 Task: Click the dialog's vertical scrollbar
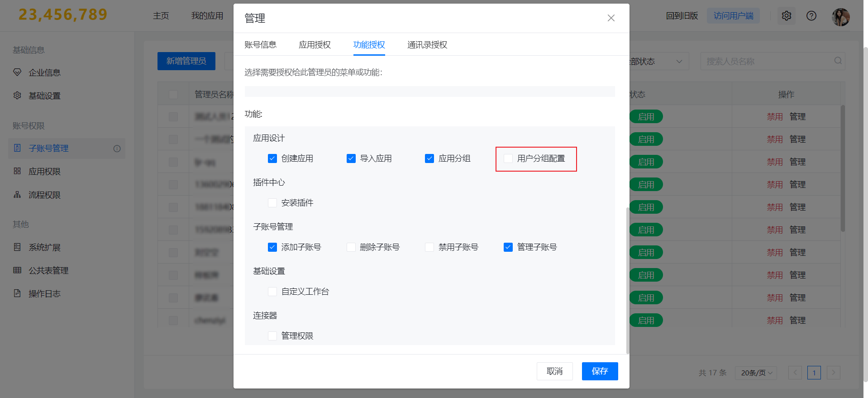[x=627, y=281]
